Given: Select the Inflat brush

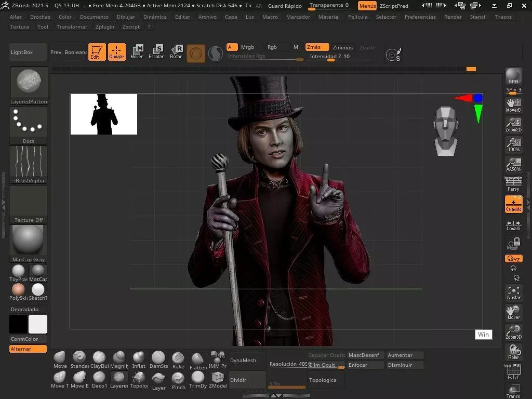Looking at the screenshot, I should [x=139, y=360].
